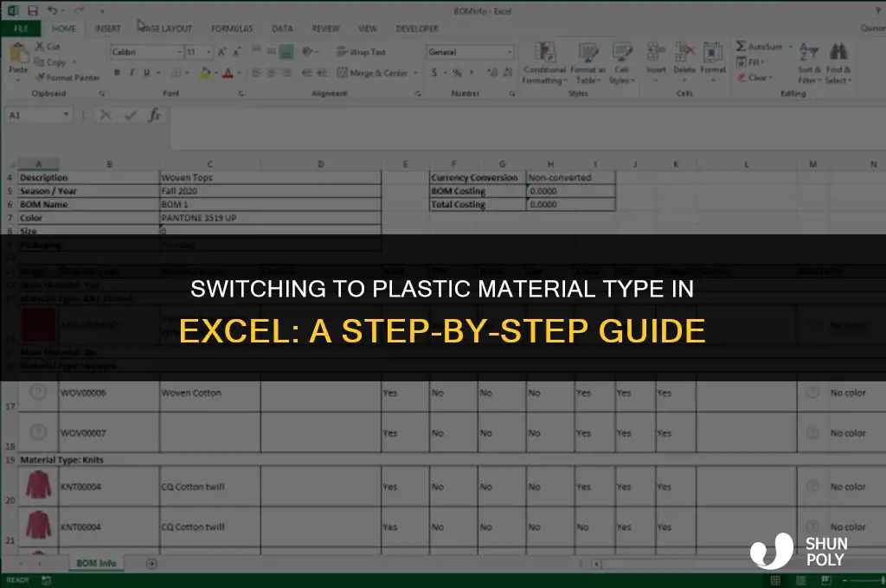This screenshot has width=886, height=588.
Task: Click the Decrease Indent icon
Action: coord(307,73)
